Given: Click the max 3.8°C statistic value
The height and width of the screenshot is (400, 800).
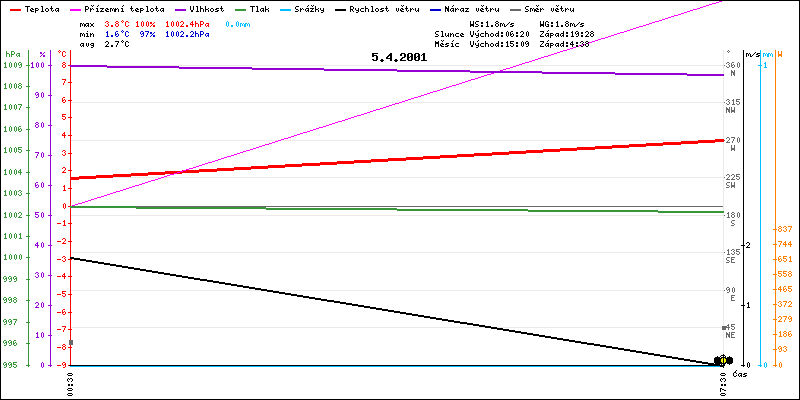Looking at the screenshot, I should click(118, 23).
